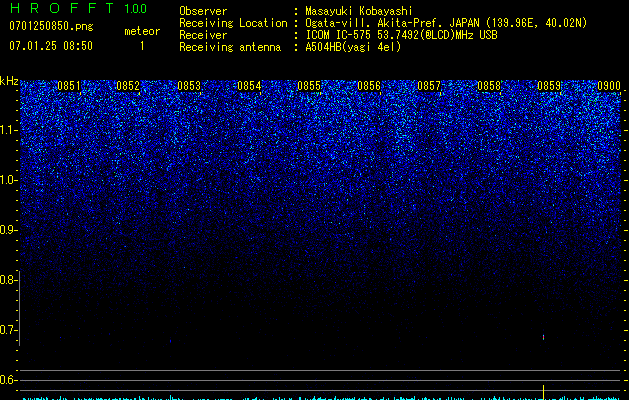This screenshot has height=400, width=629.
Task: Click the 0.9 frequency axis label
Action: (x=8, y=230)
